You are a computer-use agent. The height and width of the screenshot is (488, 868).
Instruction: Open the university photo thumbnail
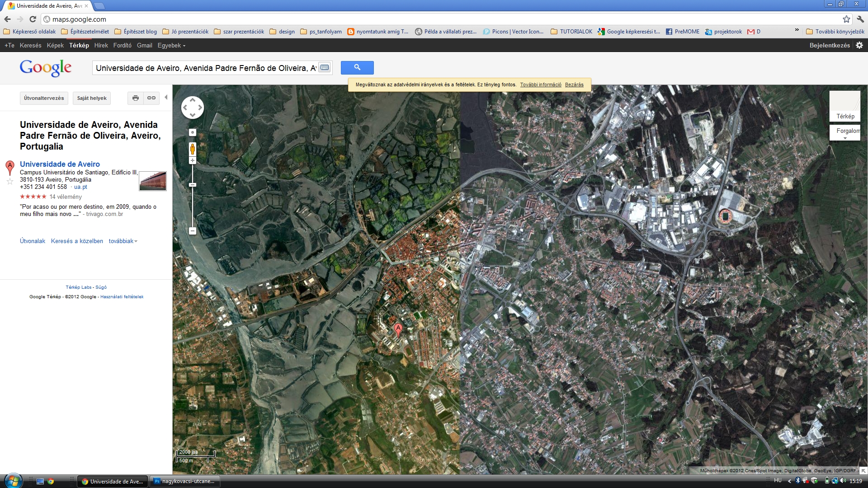tap(153, 181)
